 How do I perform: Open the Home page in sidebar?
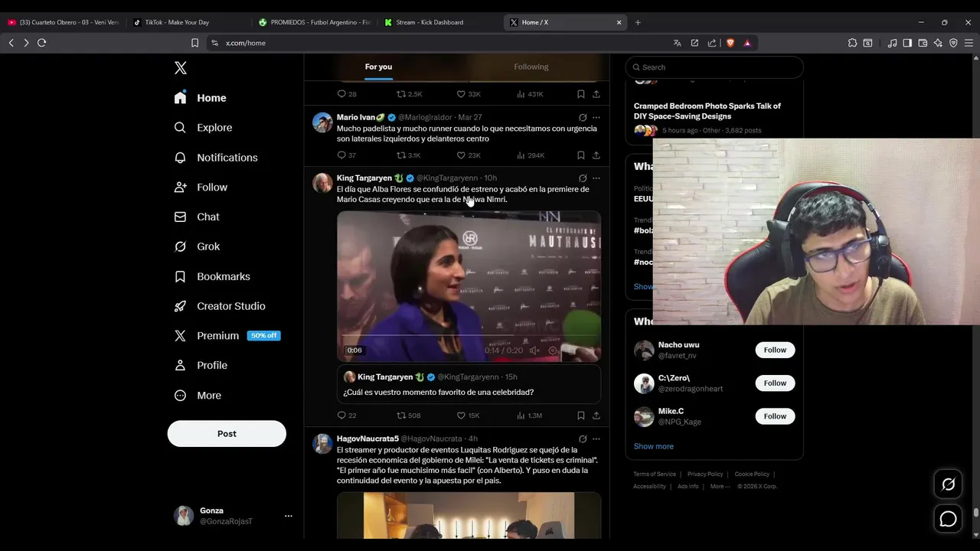(201, 98)
